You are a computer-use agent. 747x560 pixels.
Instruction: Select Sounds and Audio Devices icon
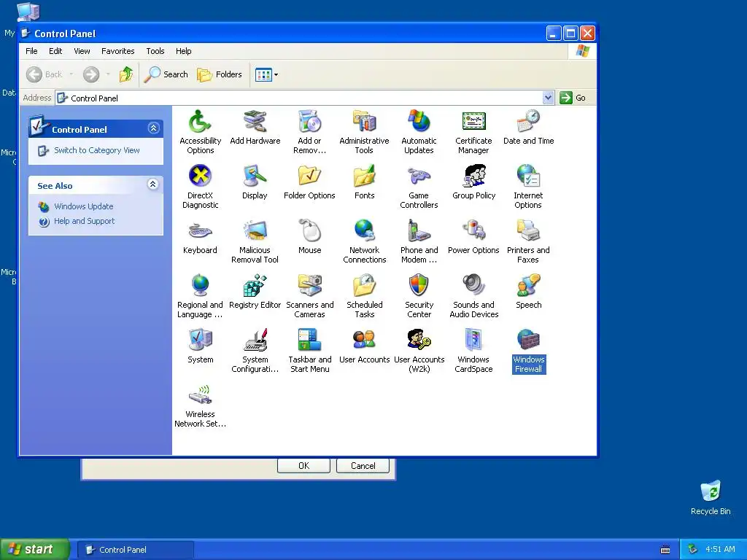[x=473, y=286]
